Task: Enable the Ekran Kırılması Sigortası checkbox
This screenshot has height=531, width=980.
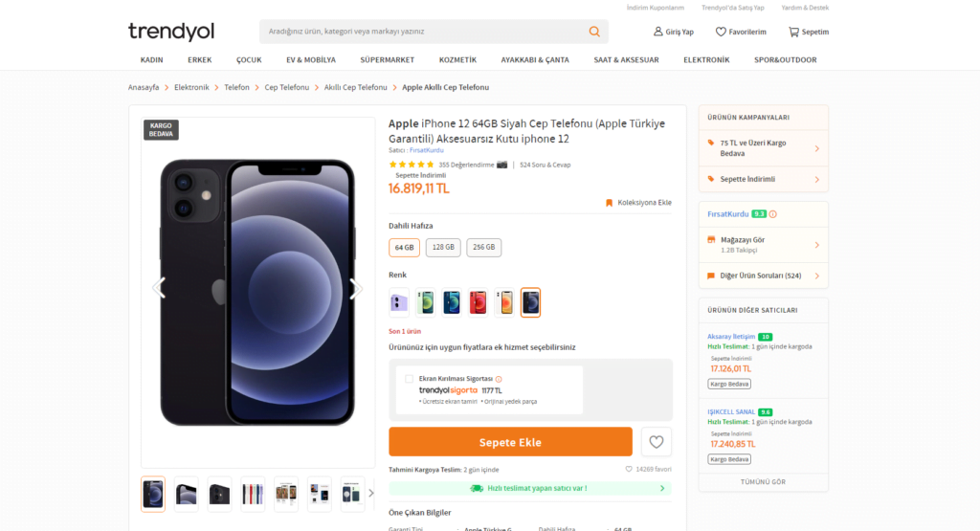Action: tap(410, 379)
